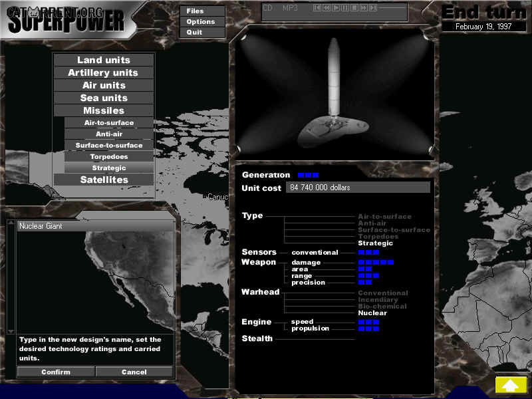Choose Bio-chemical warhead
The image size is (532, 399).
tap(382, 307)
